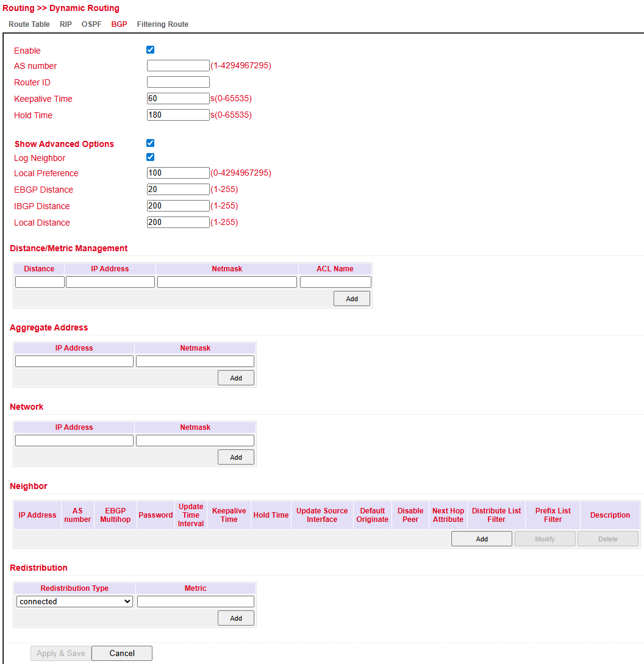Click Add in the Network section

coord(235,457)
